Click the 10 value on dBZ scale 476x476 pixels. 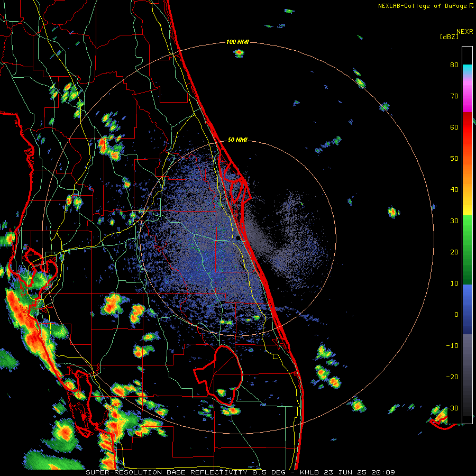pos(454,283)
